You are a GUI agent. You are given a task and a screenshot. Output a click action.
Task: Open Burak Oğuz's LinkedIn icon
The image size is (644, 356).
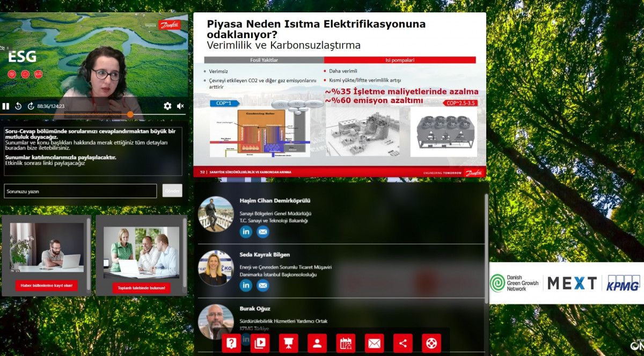tap(246, 339)
